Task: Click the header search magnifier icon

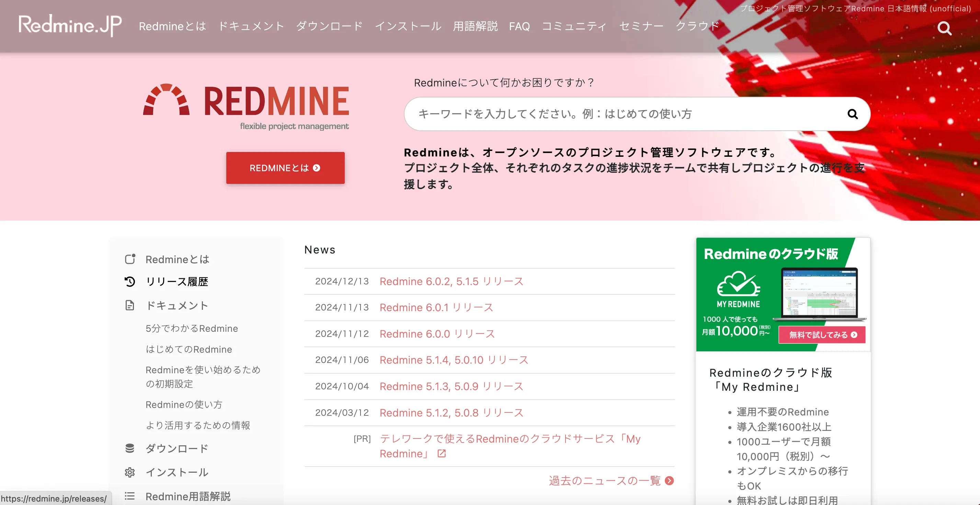Action: click(944, 28)
